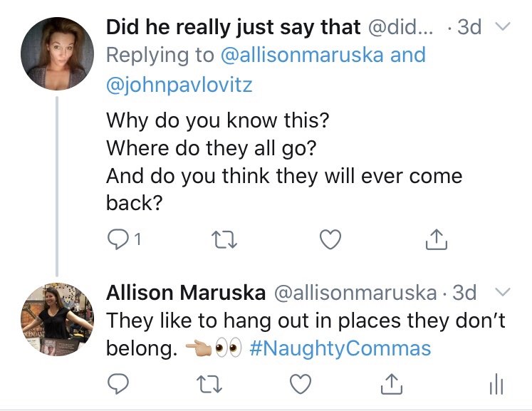This screenshot has height=411, width=532.
Task: Open more options for first tweet
Action: pyautogui.click(x=503, y=28)
